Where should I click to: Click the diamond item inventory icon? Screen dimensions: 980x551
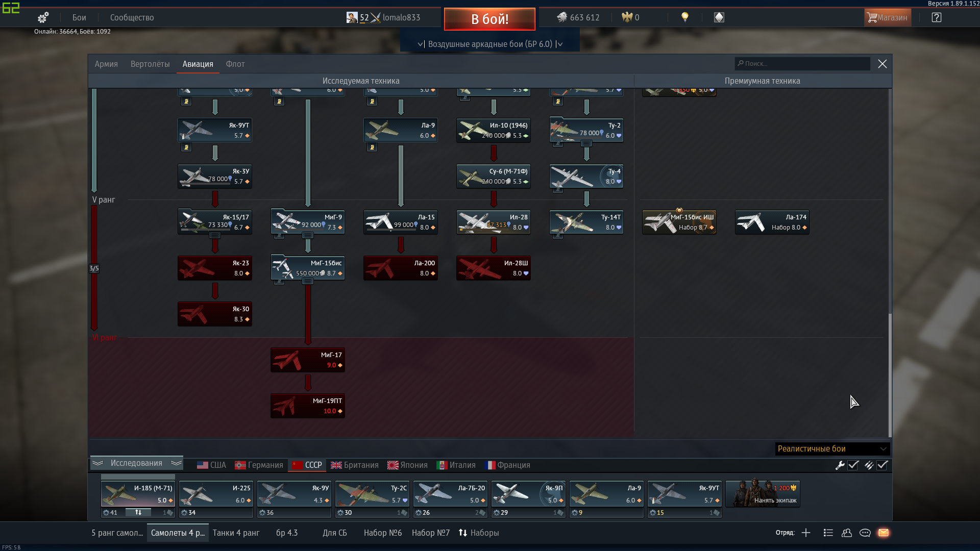click(x=719, y=17)
